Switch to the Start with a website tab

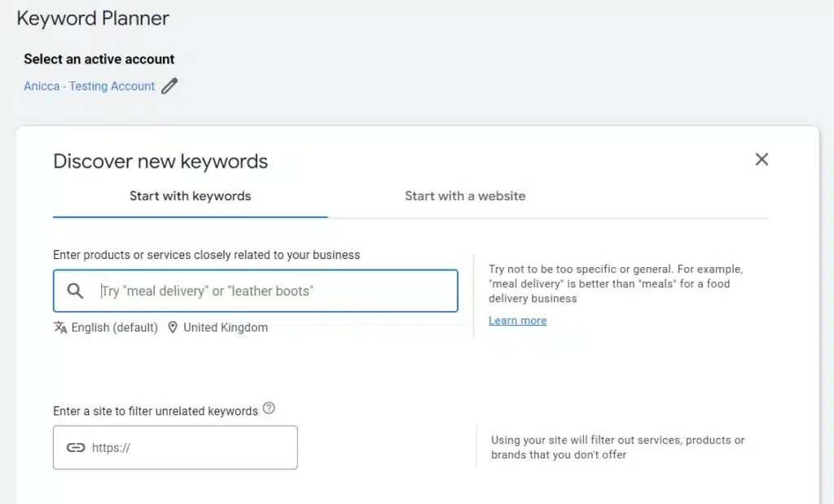[x=465, y=196]
